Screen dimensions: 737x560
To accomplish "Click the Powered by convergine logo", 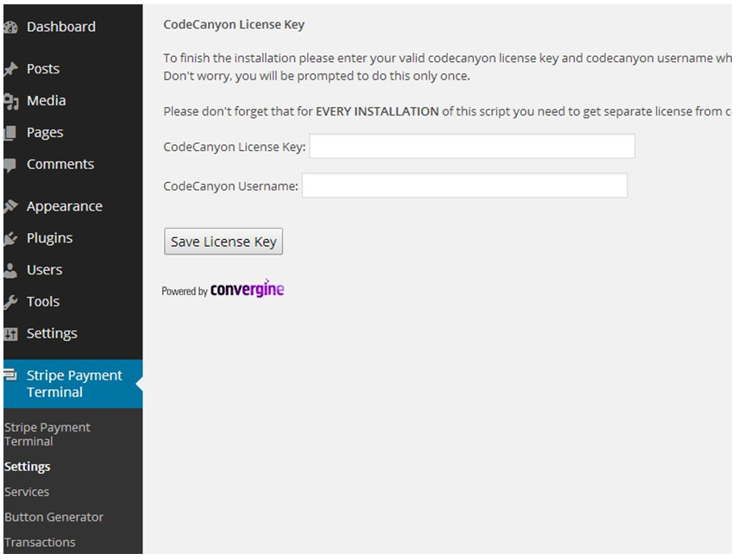I will (223, 289).
